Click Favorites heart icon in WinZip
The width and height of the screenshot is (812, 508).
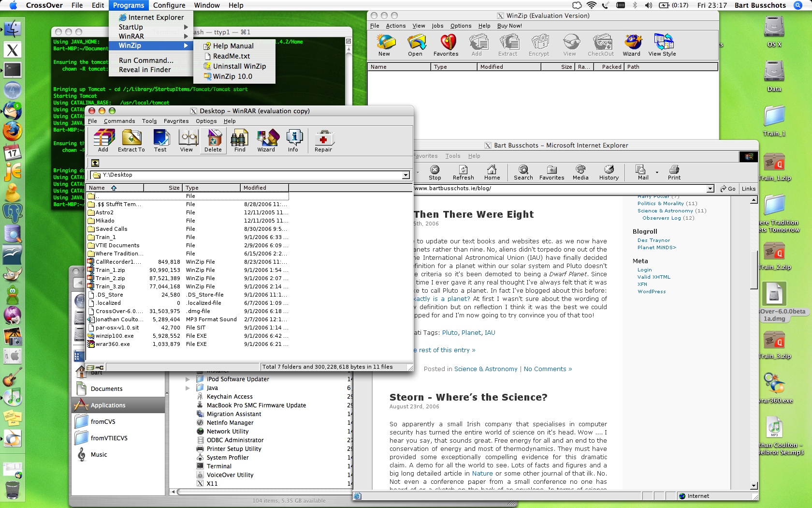(x=446, y=45)
